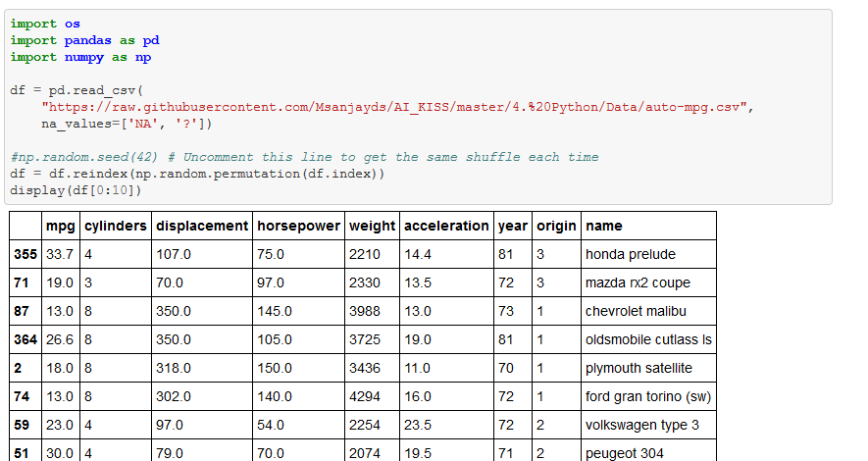Click the na_values=['NA', '?'] code line
868x461 pixels.
(x=127, y=124)
